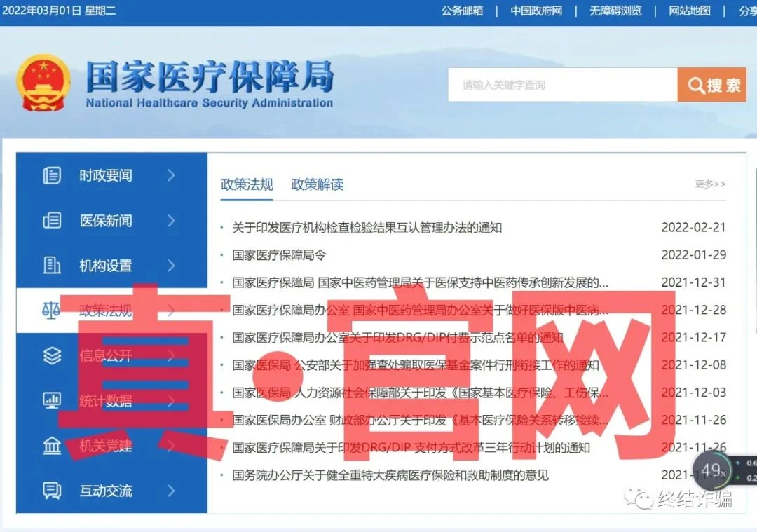
Task: Expand the 时政要闻 chevron arrow
Action: (172, 175)
